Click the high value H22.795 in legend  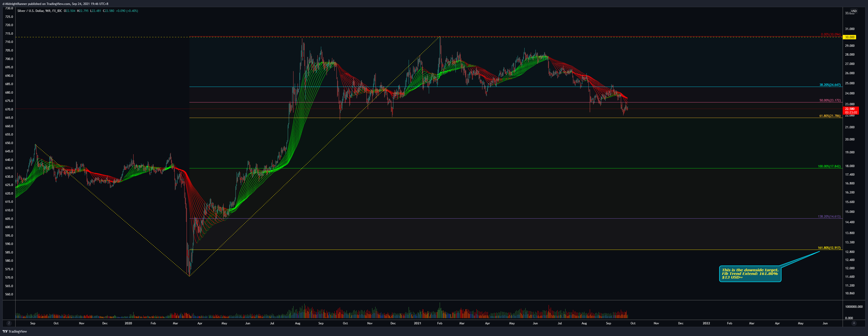click(x=83, y=11)
